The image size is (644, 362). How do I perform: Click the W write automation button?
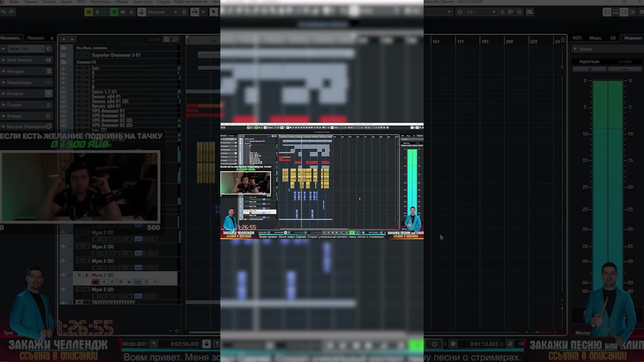click(x=123, y=12)
